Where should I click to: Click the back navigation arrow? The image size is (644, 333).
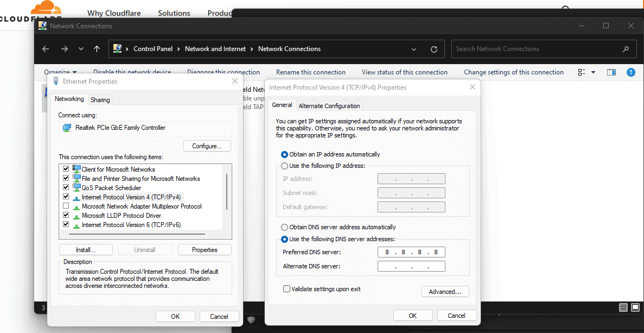coord(45,48)
